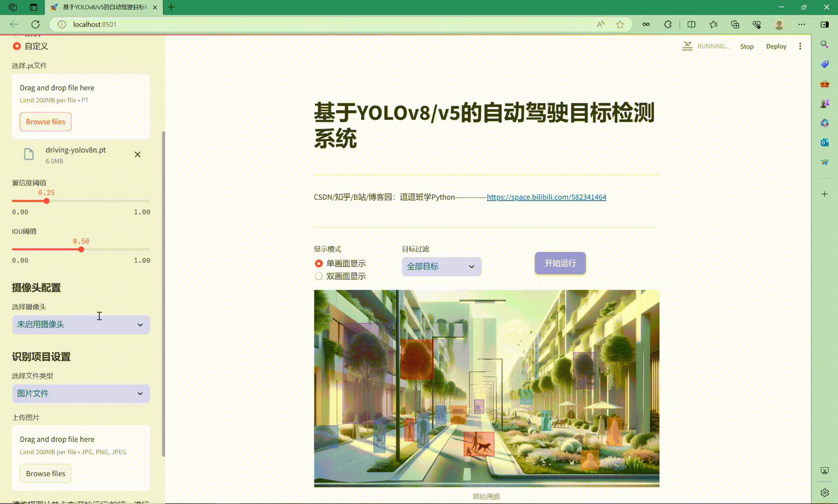838x504 pixels.
Task: Expand the 选择摄像头 dropdown
Action: tap(81, 325)
